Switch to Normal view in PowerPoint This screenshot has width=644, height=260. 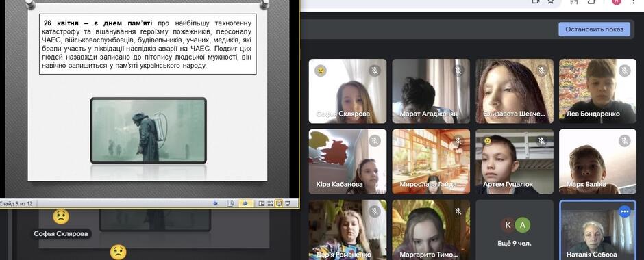tap(262, 203)
